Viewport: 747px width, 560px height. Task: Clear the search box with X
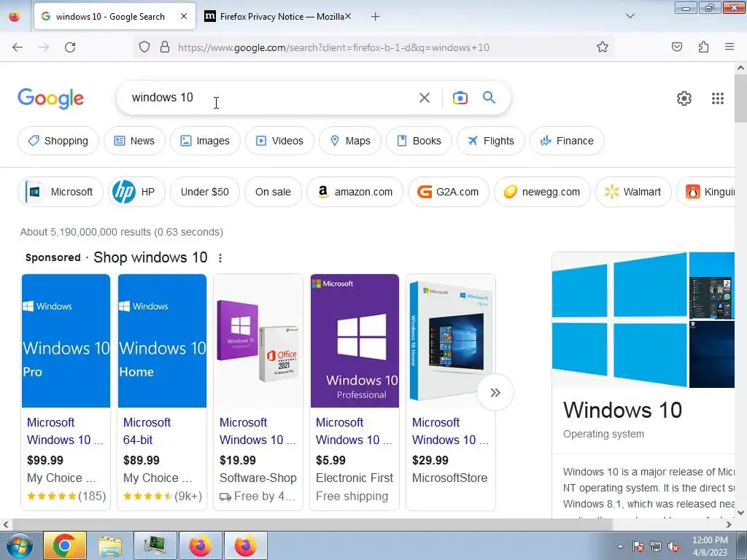point(424,98)
